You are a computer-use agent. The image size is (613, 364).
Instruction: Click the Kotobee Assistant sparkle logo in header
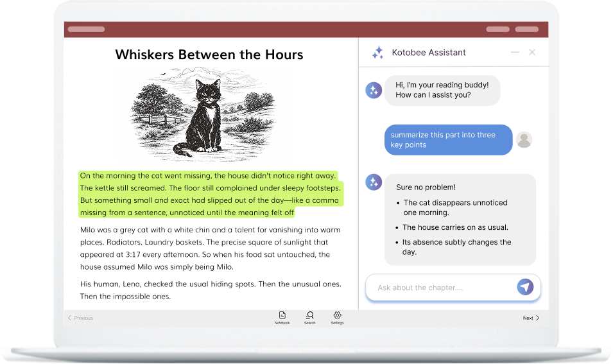378,53
